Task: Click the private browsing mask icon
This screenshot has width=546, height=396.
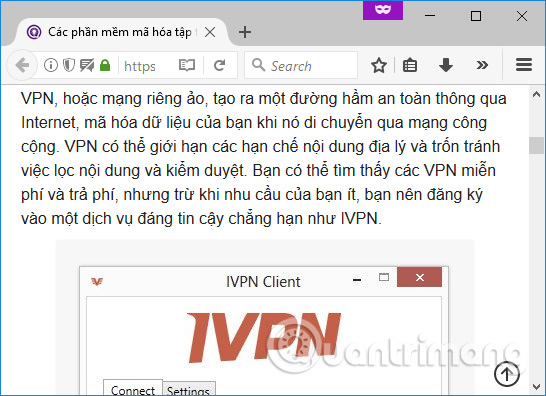Action: pyautogui.click(x=383, y=10)
